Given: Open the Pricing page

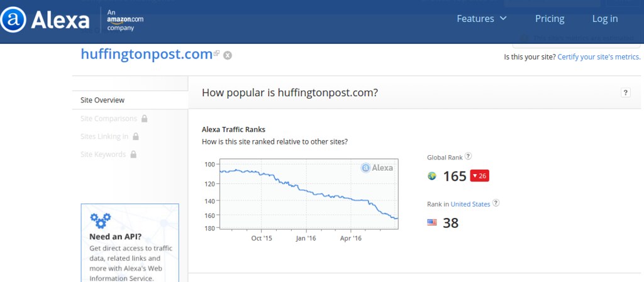Looking at the screenshot, I should click(x=550, y=19).
